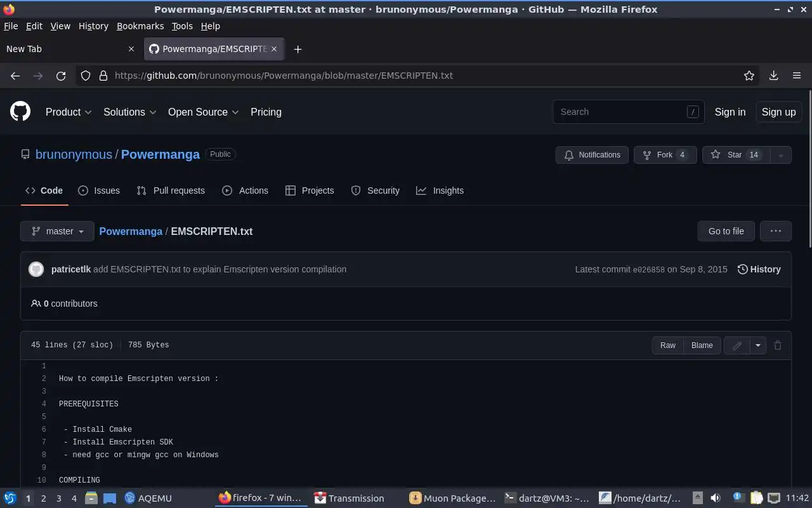This screenshot has width=812, height=508.
Task: Expand the Solutions navigation dropdown
Action: coord(129,112)
